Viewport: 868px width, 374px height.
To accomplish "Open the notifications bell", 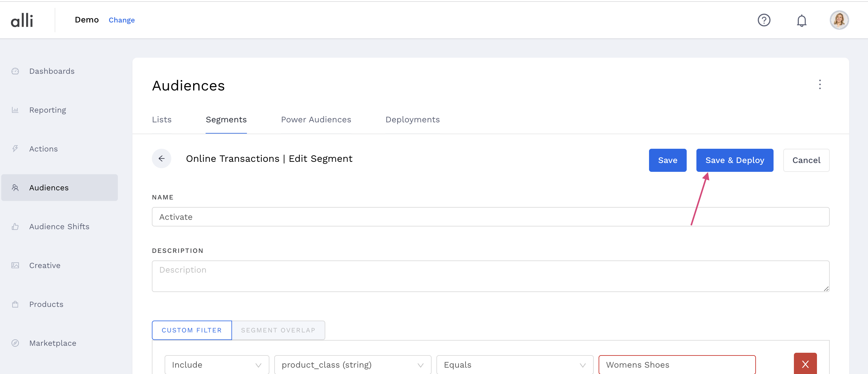I will tap(802, 20).
